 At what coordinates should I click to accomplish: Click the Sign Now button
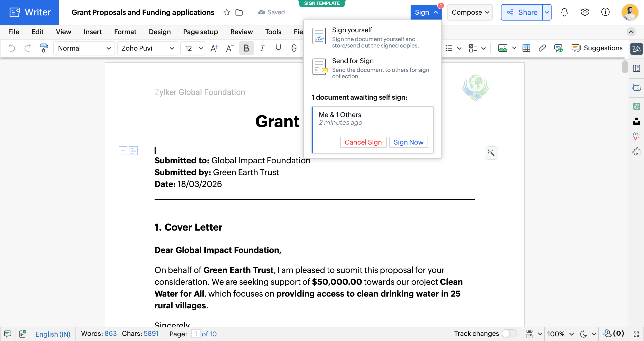click(x=409, y=142)
